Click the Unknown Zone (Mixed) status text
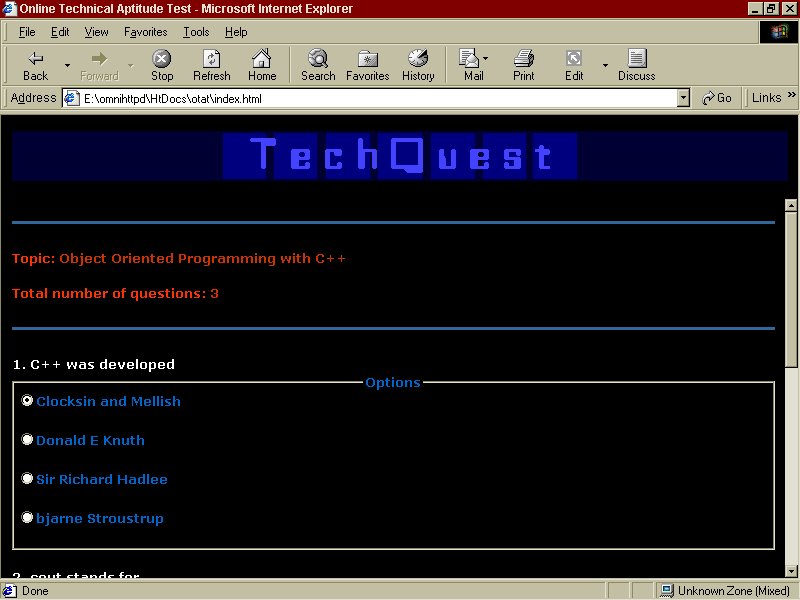 pos(734,591)
